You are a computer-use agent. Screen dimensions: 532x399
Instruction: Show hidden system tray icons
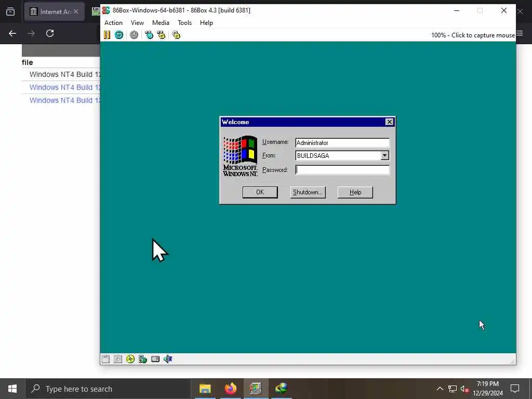click(440, 389)
